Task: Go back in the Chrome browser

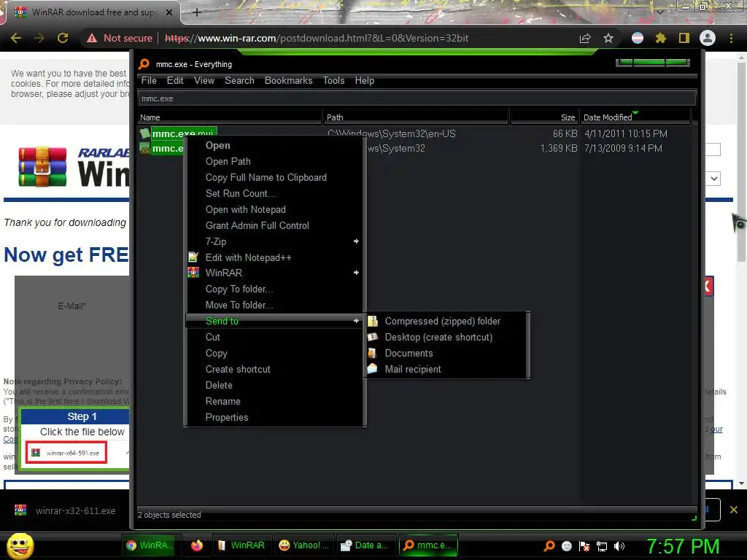Action: (x=16, y=38)
